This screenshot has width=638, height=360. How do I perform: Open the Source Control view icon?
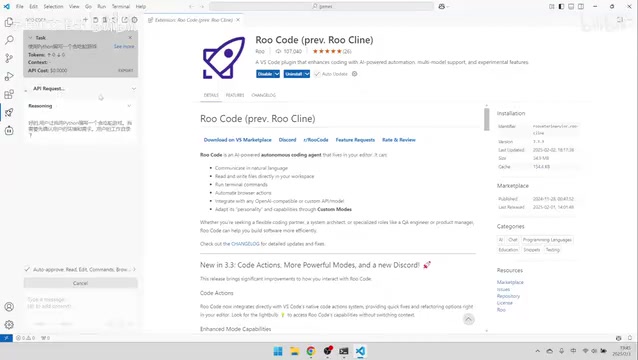point(9,58)
